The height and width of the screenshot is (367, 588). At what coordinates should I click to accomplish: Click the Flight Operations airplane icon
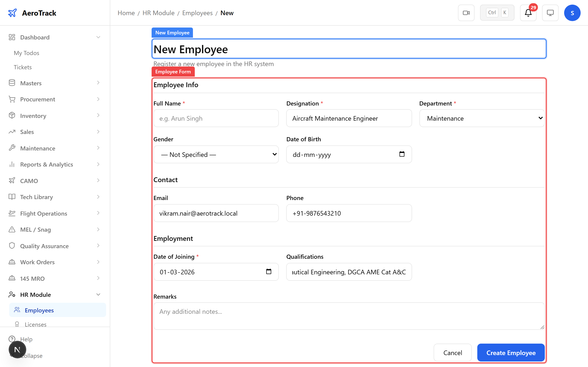[x=12, y=213]
